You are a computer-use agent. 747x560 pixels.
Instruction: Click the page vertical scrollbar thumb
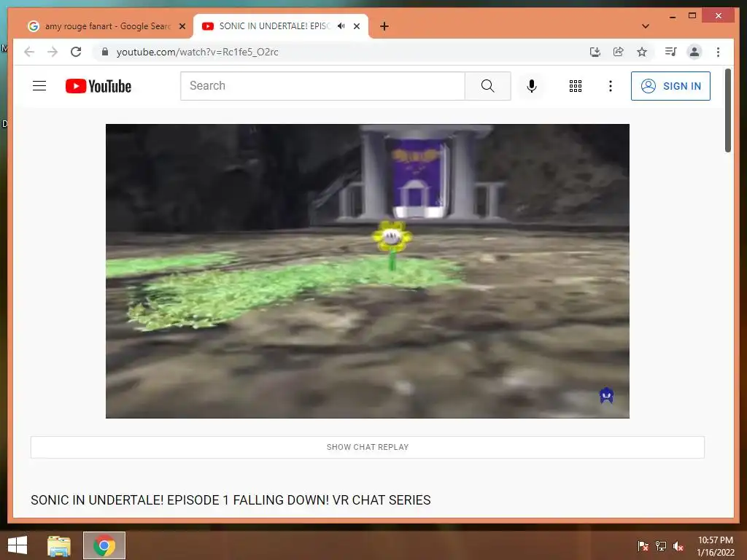727,111
